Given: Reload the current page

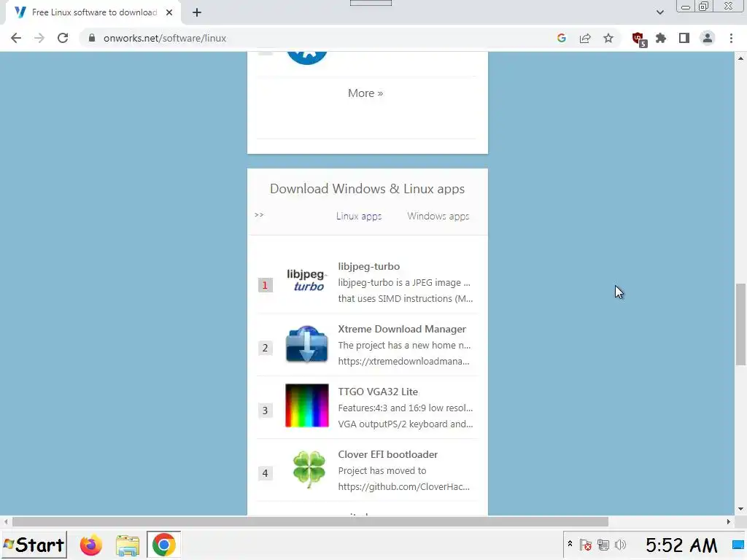Looking at the screenshot, I should click(x=63, y=38).
